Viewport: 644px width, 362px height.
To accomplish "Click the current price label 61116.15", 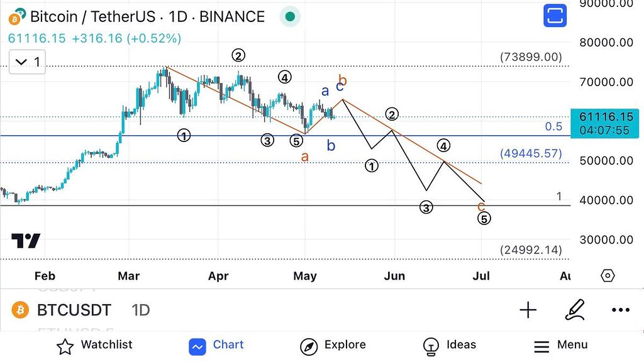I will tap(607, 117).
